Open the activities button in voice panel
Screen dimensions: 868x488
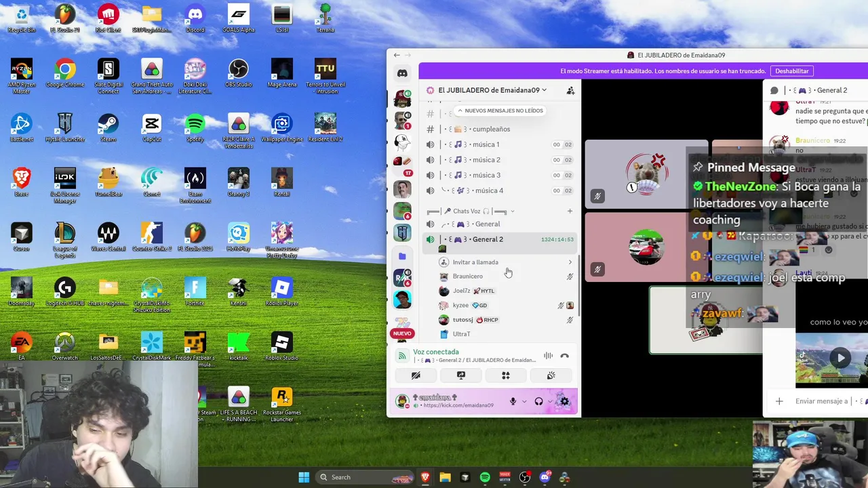point(506,375)
